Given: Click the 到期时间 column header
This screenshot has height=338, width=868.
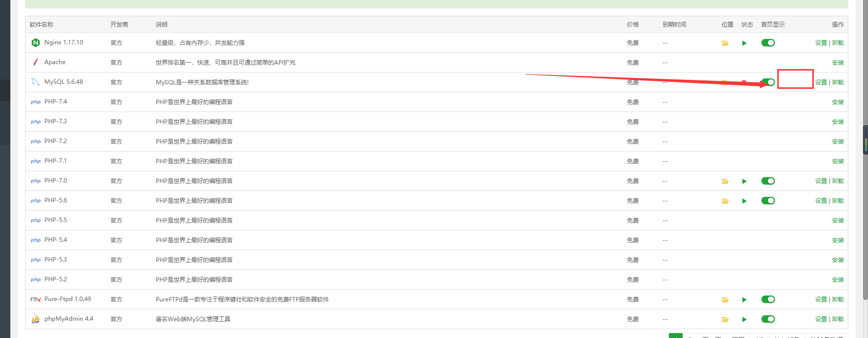Looking at the screenshot, I should tap(674, 25).
